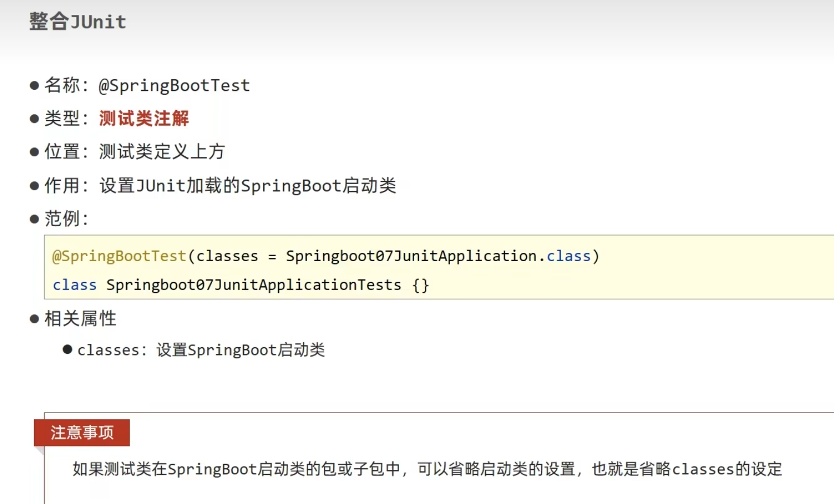834x504 pixels.
Task: Click the "测试类定义上方" text
Action: click(162, 152)
